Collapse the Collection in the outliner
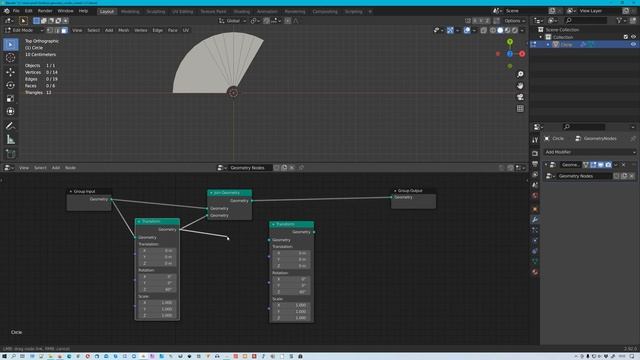640x360 pixels. (541, 37)
